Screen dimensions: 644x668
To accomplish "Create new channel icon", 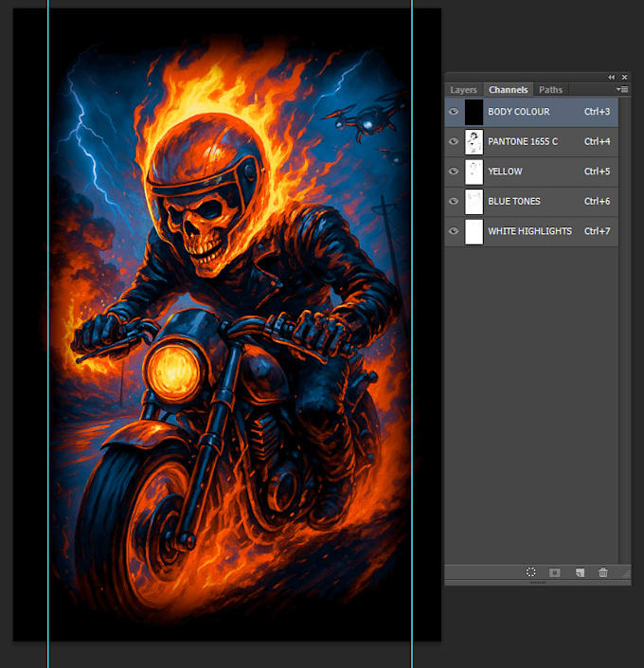I will click(580, 572).
